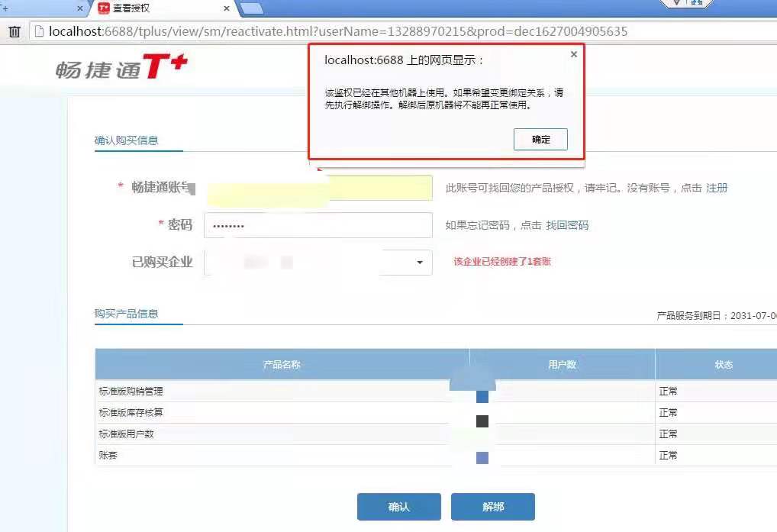This screenshot has width=777, height=532.
Task: Click the 确认 button
Action: tap(399, 507)
